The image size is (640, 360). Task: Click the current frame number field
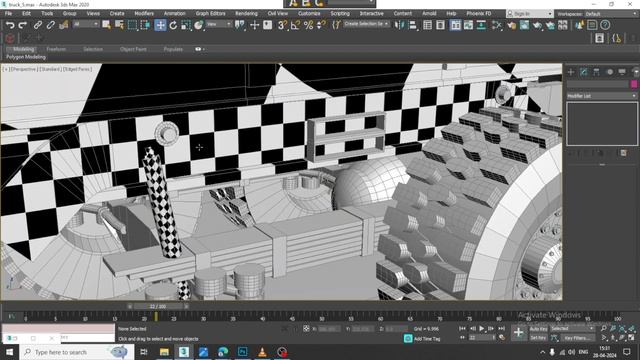(482, 338)
